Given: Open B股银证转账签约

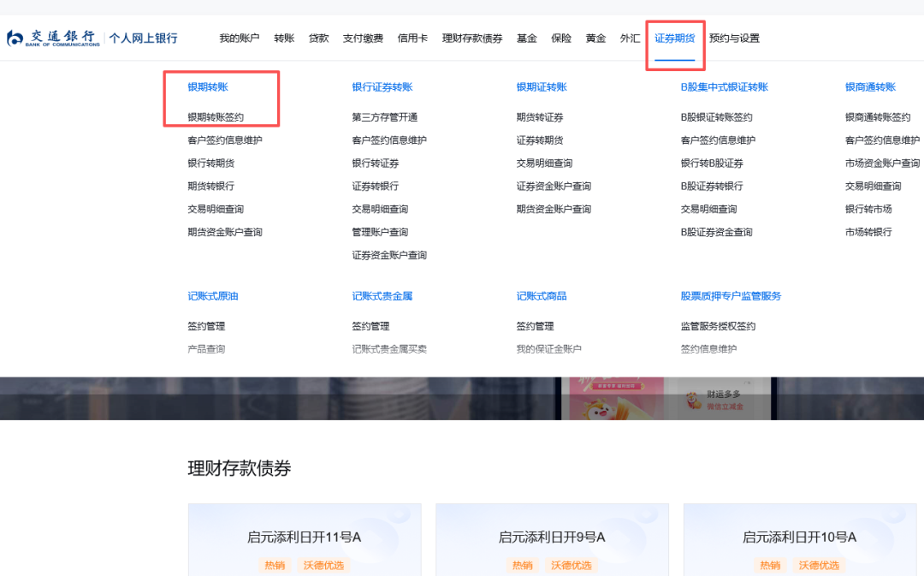Looking at the screenshot, I should 717,117.
